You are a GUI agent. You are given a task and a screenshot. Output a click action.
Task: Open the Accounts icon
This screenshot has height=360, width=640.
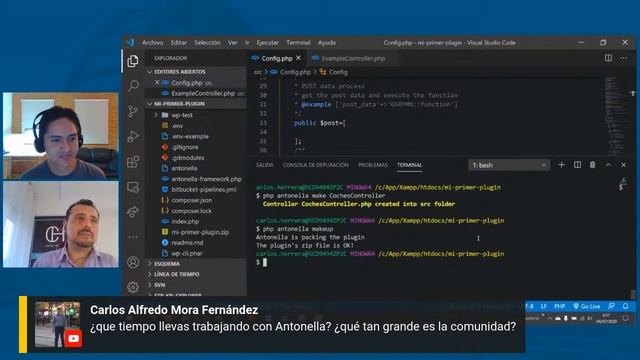[133, 262]
